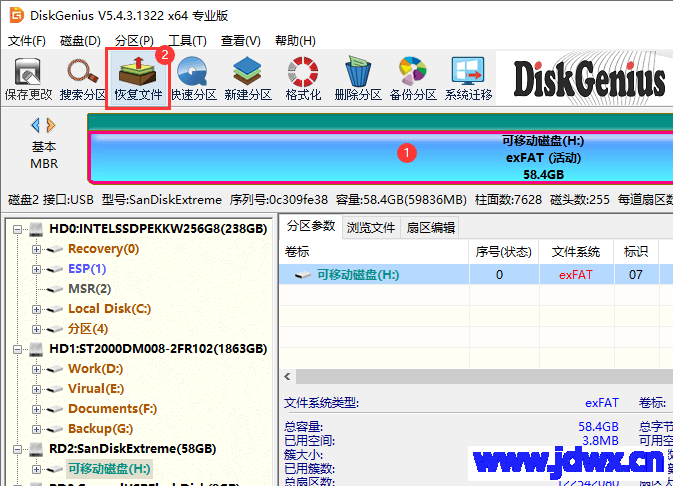Open the 分区(P) menu

(x=134, y=41)
